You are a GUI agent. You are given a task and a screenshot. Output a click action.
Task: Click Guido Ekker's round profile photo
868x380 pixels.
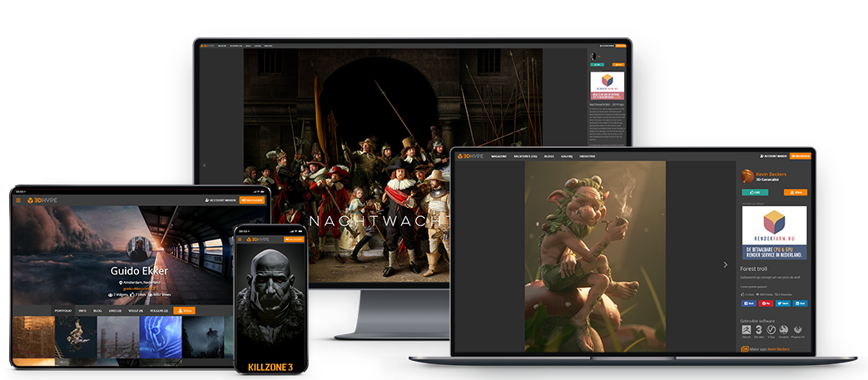[139, 249]
